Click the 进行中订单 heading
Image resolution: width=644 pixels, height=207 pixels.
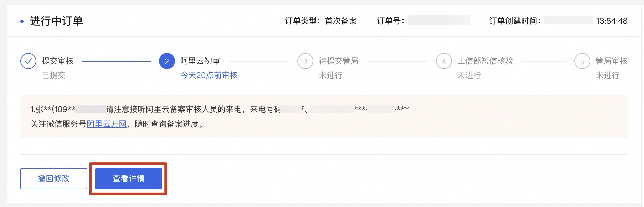(56, 21)
